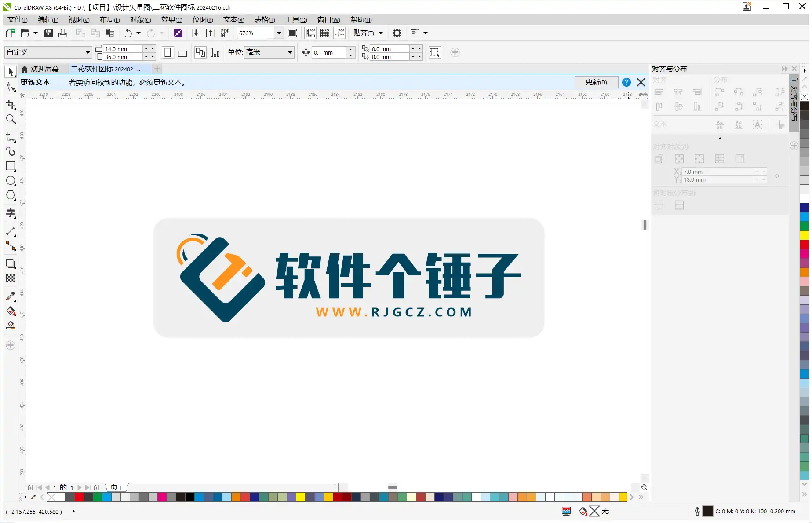
Task: Toggle apply layout to current page
Action: point(215,52)
